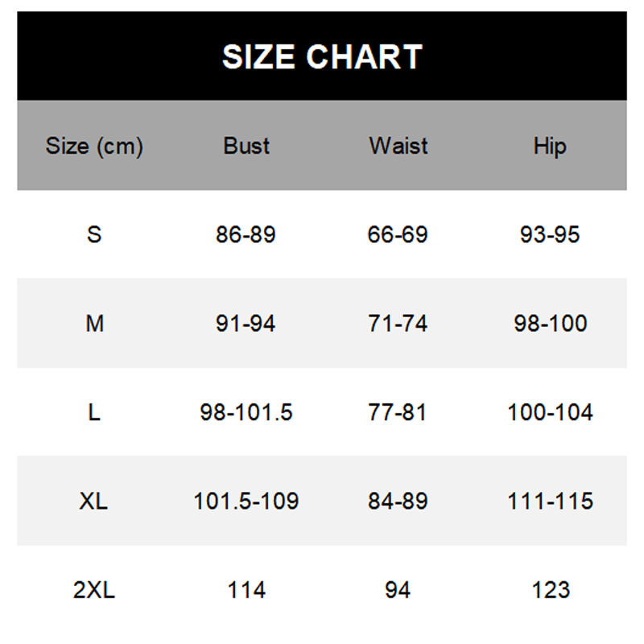This screenshot has width=644, height=644.
Task: Select the M size row label
Action: pyautogui.click(x=94, y=324)
